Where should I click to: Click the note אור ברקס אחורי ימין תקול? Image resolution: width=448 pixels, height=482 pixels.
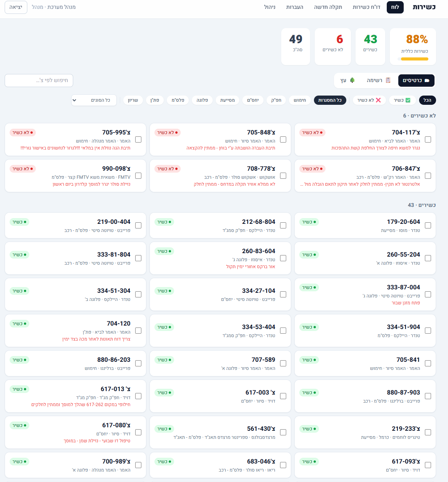pyautogui.click(x=251, y=267)
